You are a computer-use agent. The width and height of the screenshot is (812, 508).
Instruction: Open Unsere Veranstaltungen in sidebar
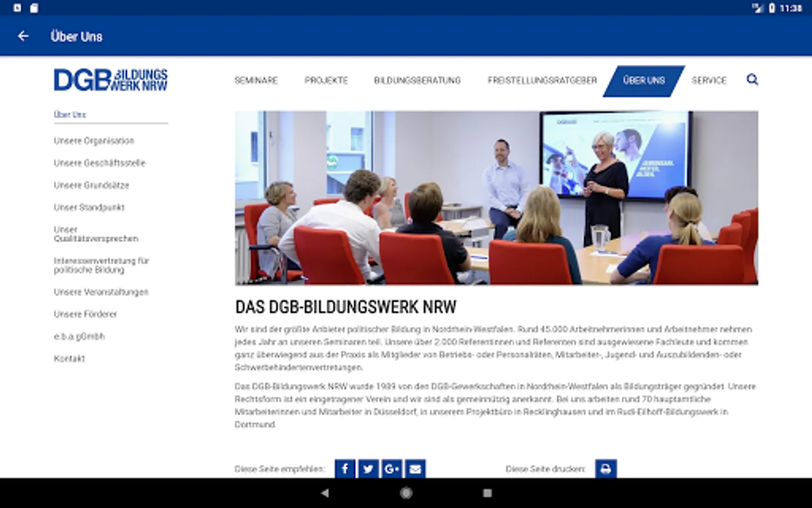click(x=101, y=292)
